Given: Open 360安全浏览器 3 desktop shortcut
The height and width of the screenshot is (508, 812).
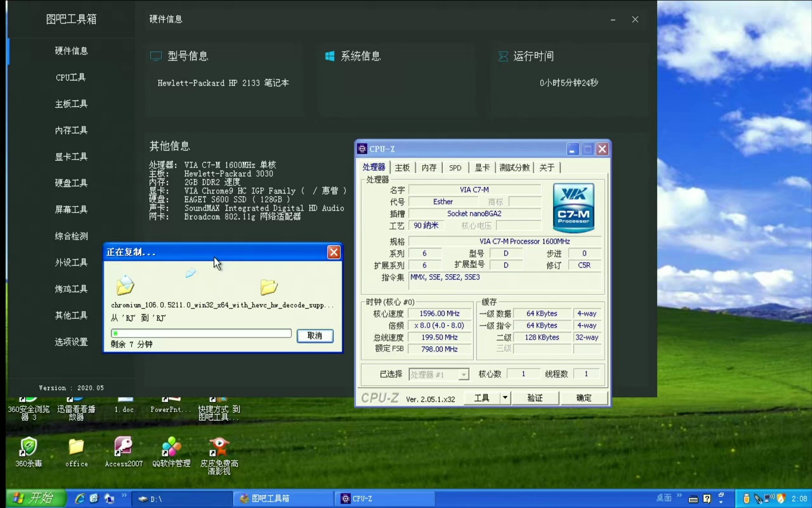Looking at the screenshot, I should click(28, 409).
